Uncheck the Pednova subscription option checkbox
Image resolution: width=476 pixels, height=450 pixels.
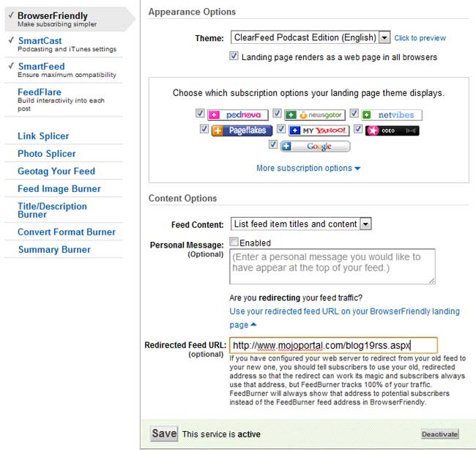click(x=200, y=114)
